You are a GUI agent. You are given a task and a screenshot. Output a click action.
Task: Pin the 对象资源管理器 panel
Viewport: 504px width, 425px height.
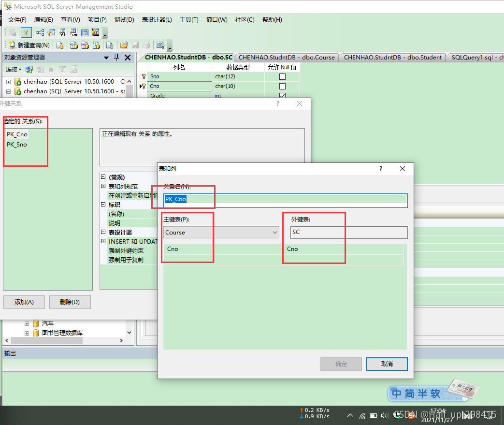116,58
